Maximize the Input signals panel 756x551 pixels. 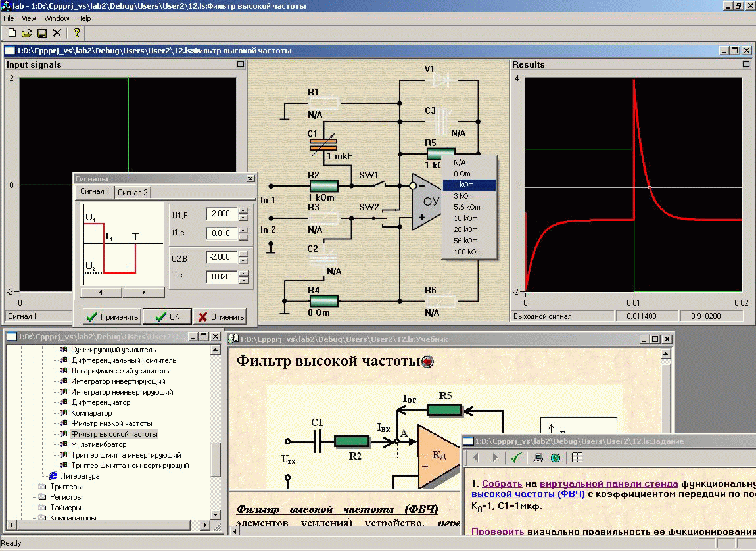pyautogui.click(x=241, y=64)
